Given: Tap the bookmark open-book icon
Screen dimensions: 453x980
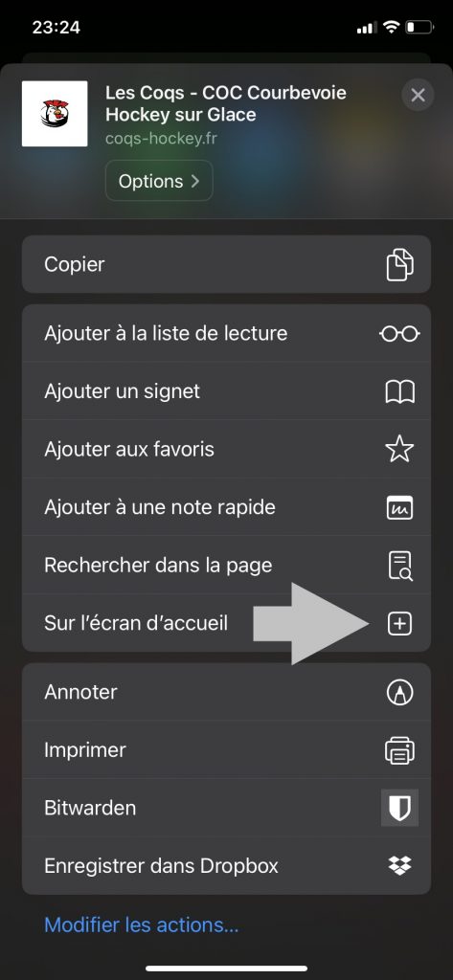Looking at the screenshot, I should tap(399, 391).
